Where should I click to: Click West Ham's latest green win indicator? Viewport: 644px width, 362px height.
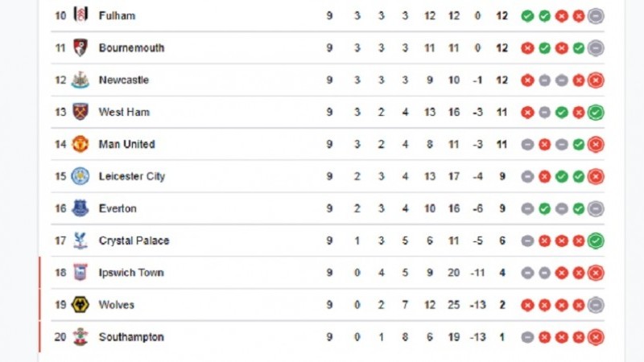[596, 112]
